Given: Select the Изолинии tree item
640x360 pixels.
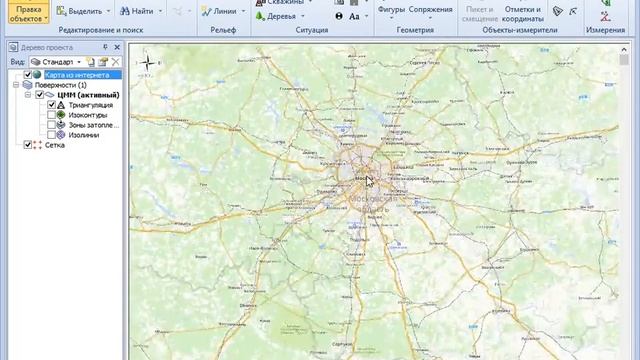Looking at the screenshot, I should pyautogui.click(x=84, y=135).
